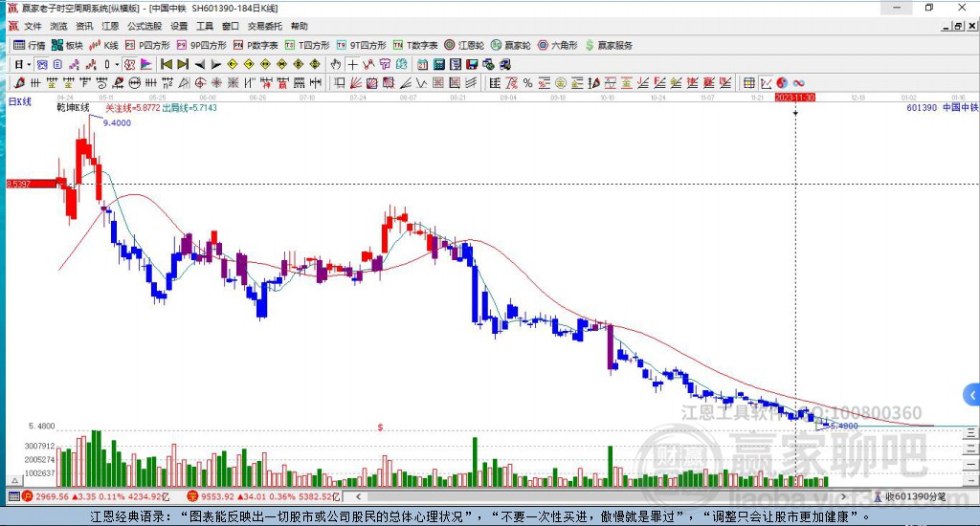Click the 日K线 label at chart corner
This screenshot has width=980, height=526.
coord(19,101)
